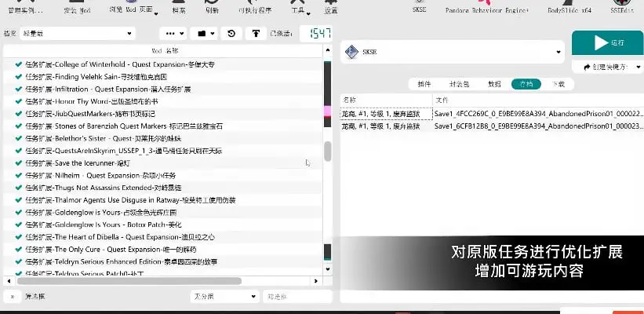Uncheck College of Winterhold Quest Expansion mod
Viewport: 644px width, 314px height.
19,64
